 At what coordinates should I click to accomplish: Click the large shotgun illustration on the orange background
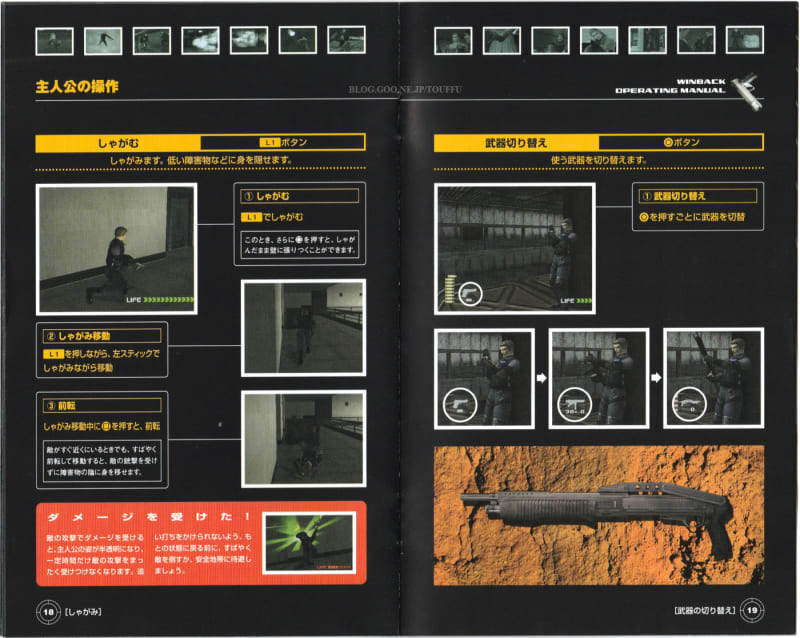[x=599, y=516]
